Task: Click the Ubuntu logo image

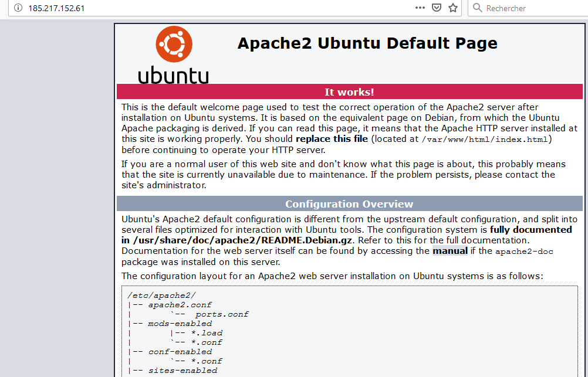Action: [173, 55]
